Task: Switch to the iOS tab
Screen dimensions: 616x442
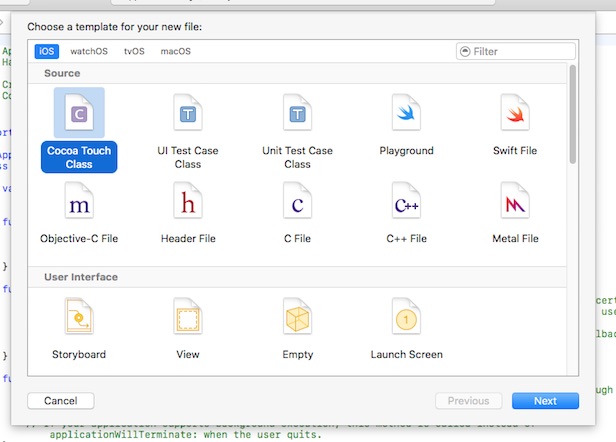Action: point(47,51)
